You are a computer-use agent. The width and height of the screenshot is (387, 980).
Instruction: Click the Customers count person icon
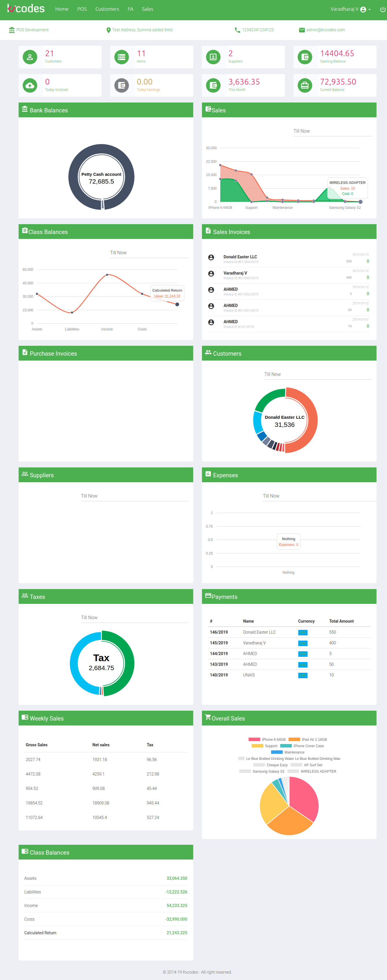click(x=30, y=57)
